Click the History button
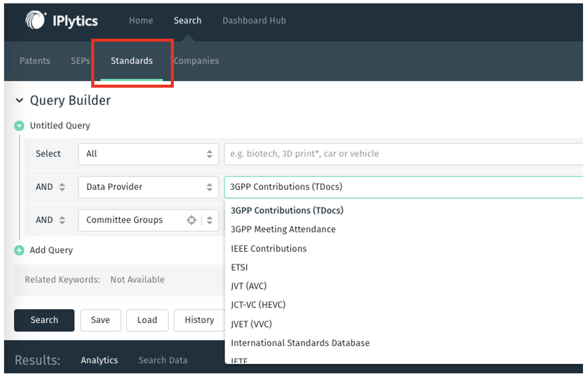 [199, 320]
